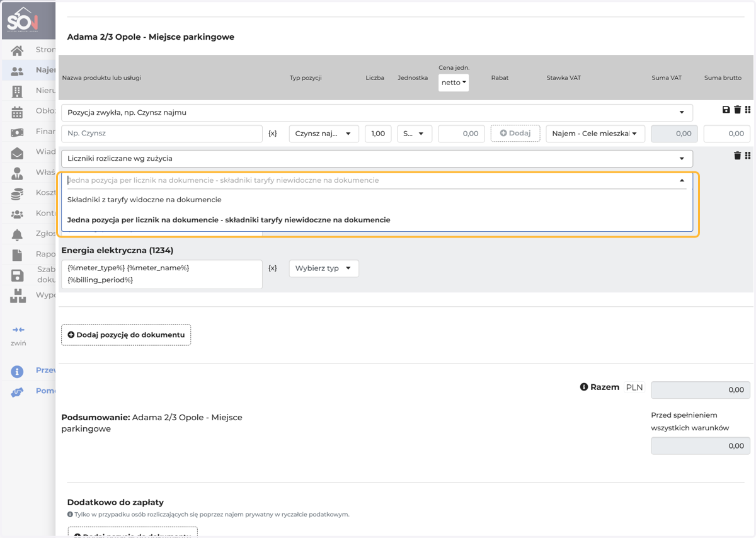Image resolution: width=756 pixels, height=538 pixels.
Task: Click the Energia elektryczna (1234) heading
Action: click(x=117, y=250)
